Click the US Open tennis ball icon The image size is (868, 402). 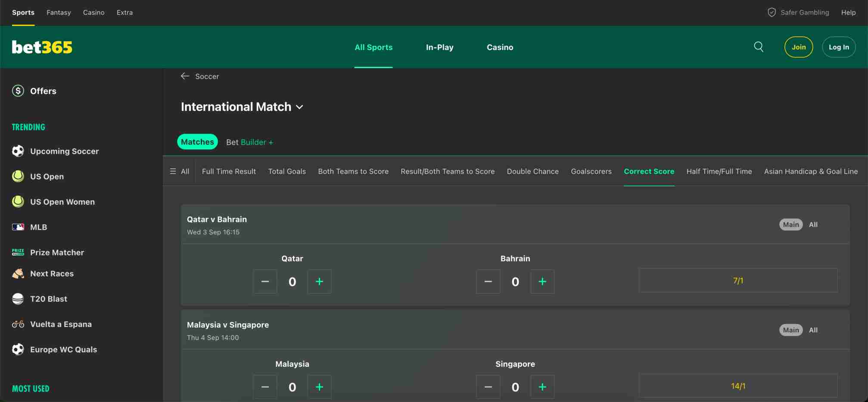pos(18,176)
